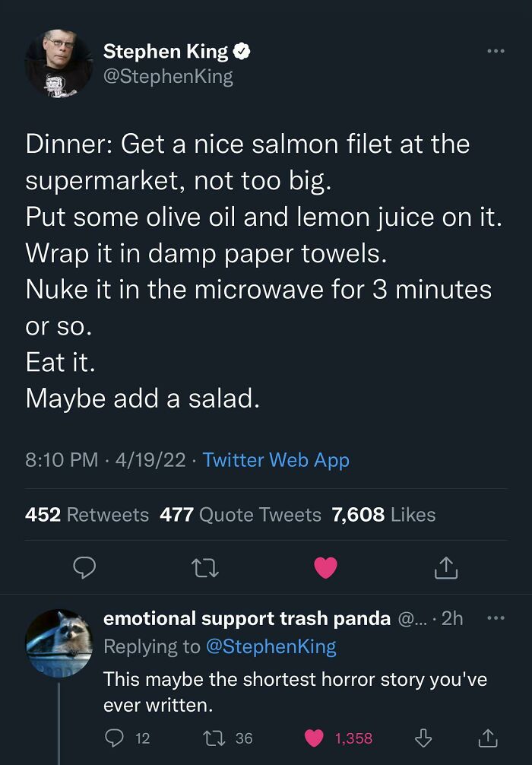Open the more options menu on the reply
532x765 pixels.
pos(496,617)
